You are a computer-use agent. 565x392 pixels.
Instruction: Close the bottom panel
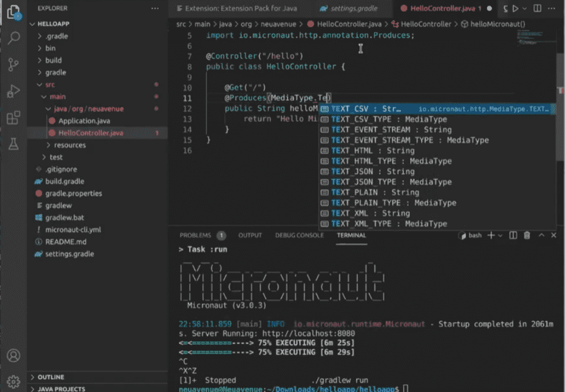(x=554, y=235)
